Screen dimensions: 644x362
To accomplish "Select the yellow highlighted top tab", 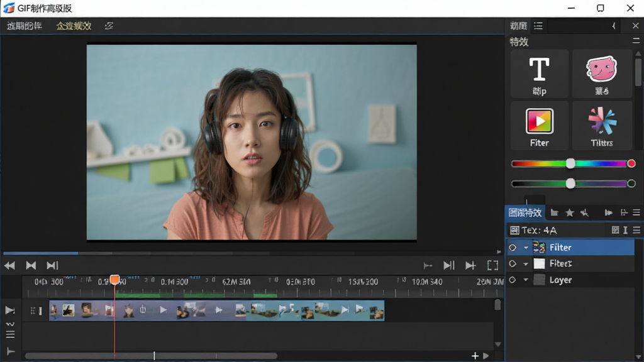I will pyautogui.click(x=74, y=26).
